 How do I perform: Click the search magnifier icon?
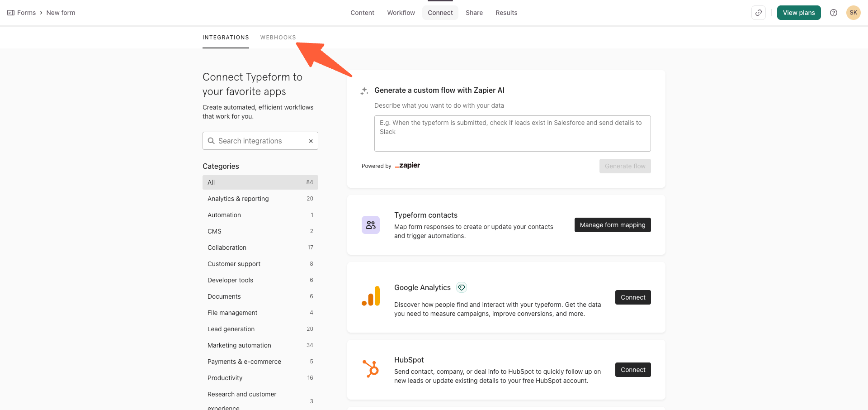(x=211, y=141)
